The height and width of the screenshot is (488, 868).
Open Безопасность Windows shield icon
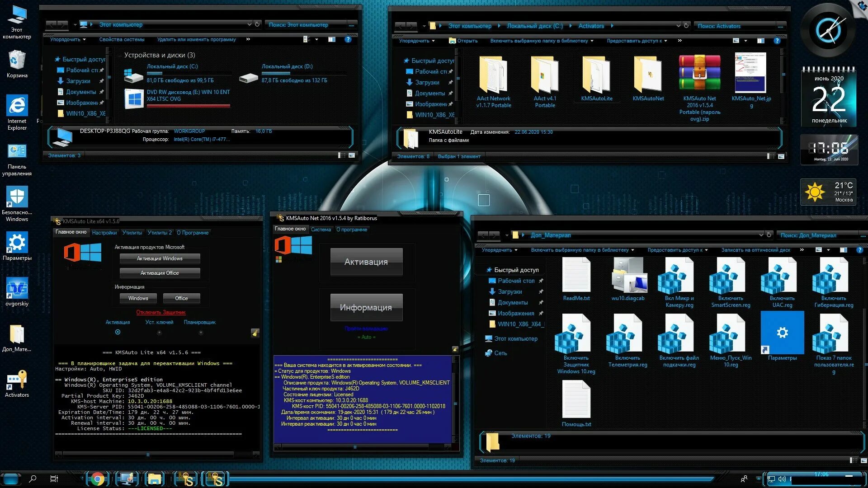[x=17, y=204]
